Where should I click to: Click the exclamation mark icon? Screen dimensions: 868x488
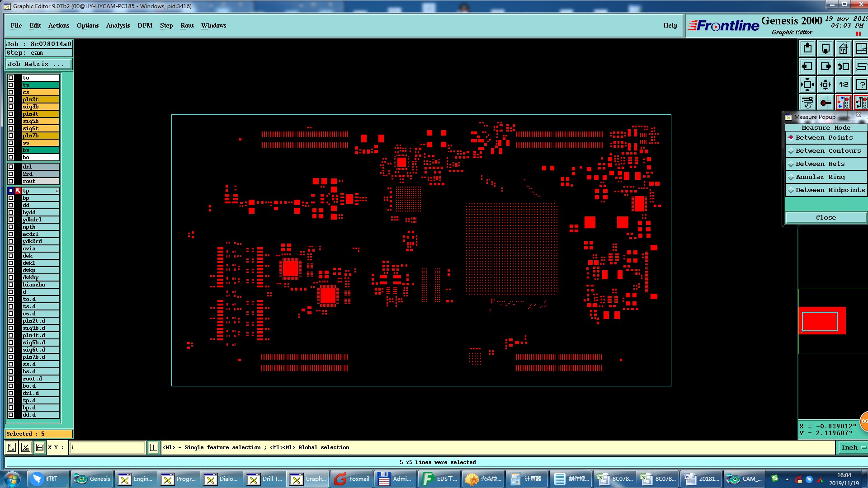click(154, 447)
